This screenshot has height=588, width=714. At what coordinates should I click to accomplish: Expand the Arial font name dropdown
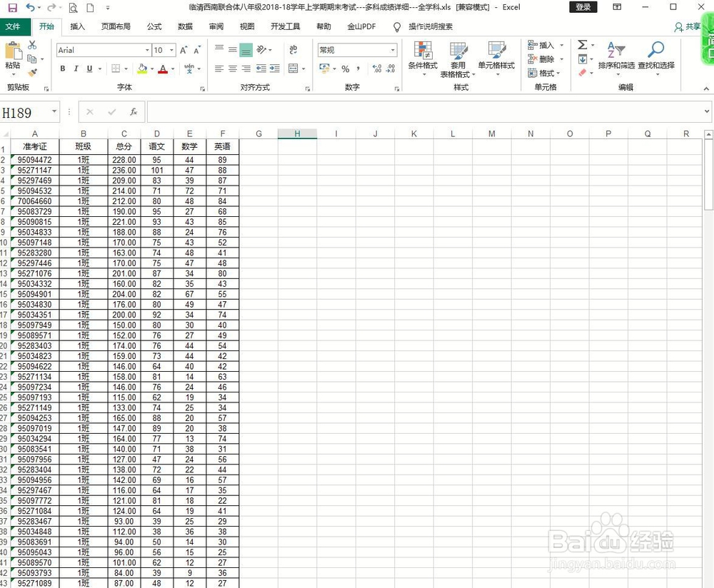[x=147, y=50]
